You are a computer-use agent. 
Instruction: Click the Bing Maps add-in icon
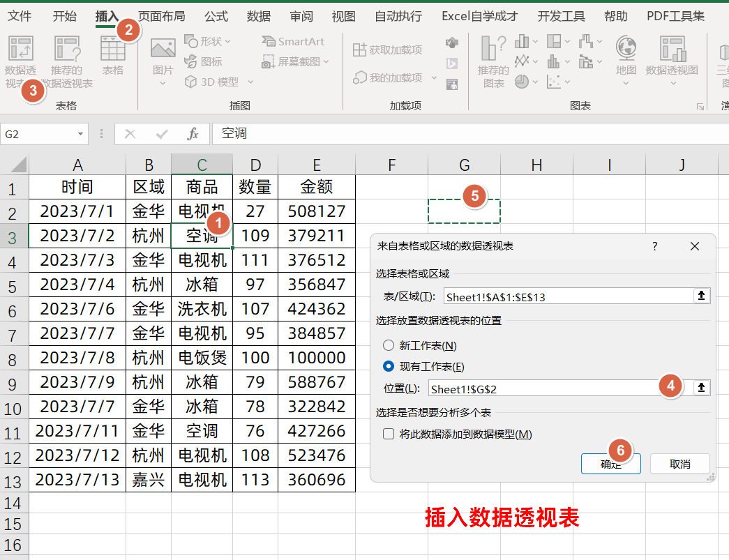point(452,63)
